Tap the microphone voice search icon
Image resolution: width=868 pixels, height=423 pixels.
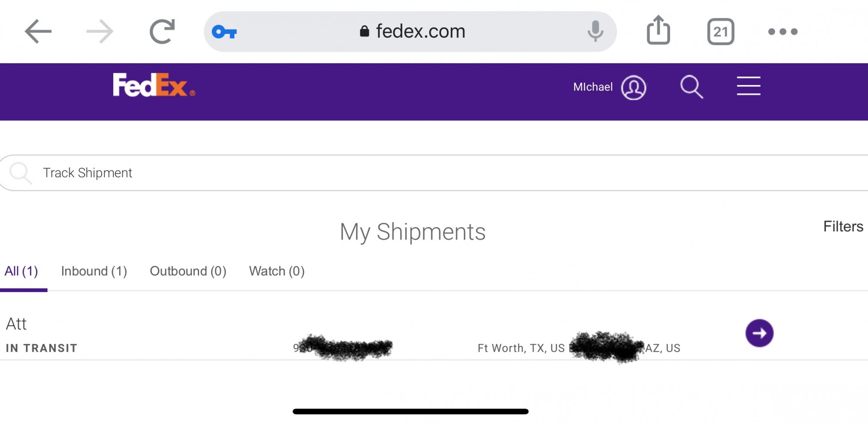point(595,31)
